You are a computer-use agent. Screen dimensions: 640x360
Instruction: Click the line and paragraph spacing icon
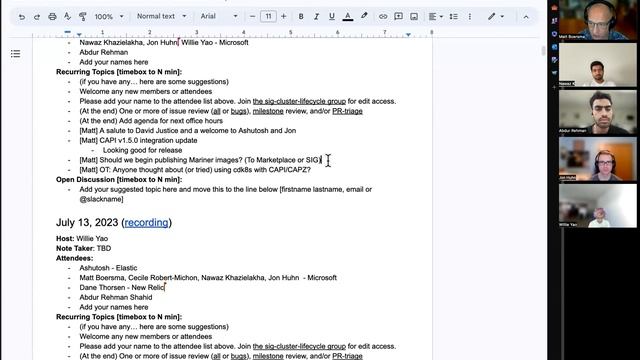453,16
